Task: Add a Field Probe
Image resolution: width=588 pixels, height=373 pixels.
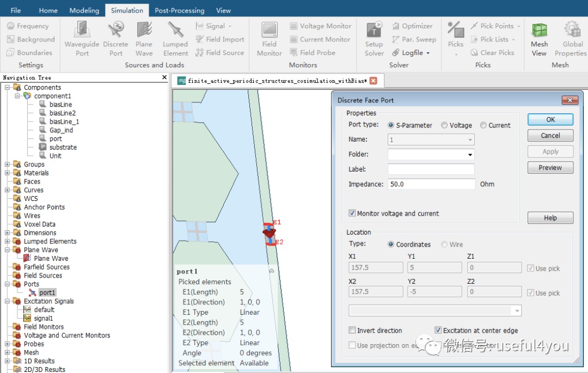Action: (x=313, y=52)
